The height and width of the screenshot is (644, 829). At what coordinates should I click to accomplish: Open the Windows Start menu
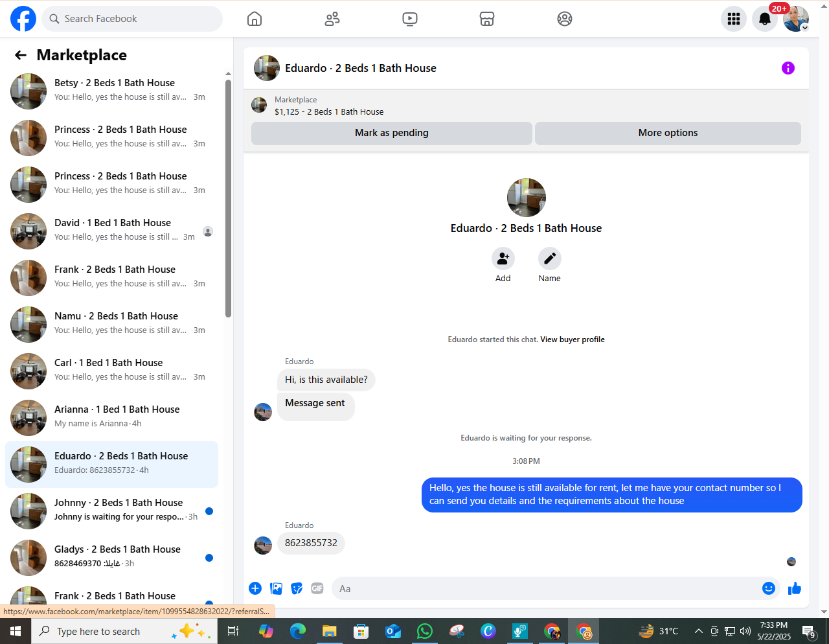click(x=16, y=631)
